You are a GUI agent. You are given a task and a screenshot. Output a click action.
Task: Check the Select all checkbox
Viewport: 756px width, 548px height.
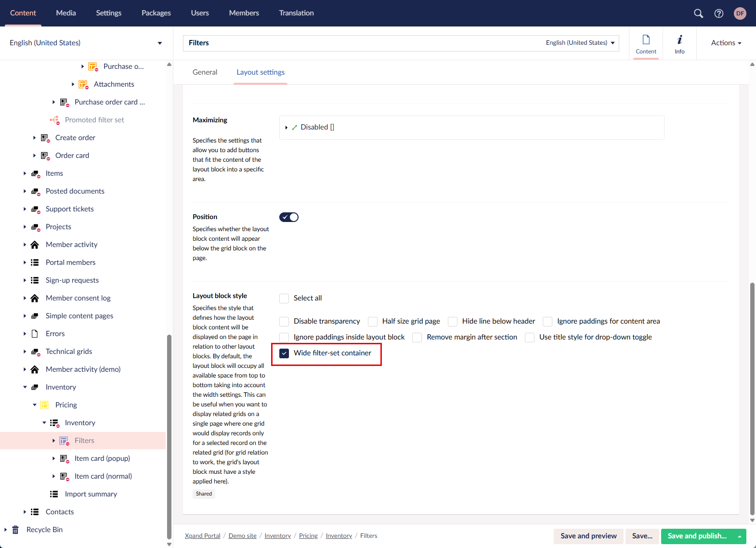[285, 298]
